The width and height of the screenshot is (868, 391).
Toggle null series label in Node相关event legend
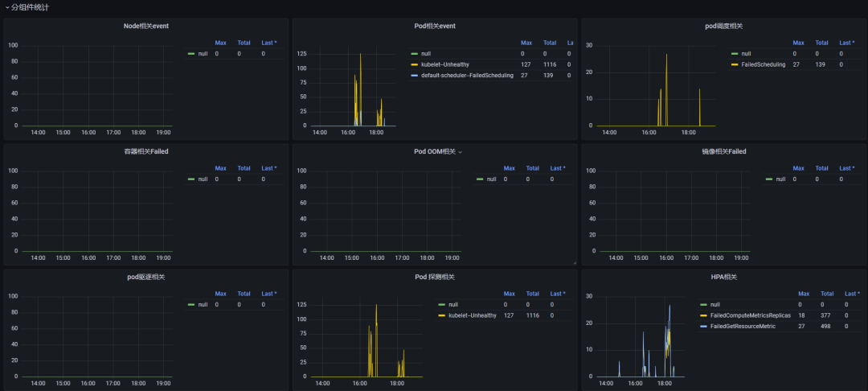coord(203,54)
